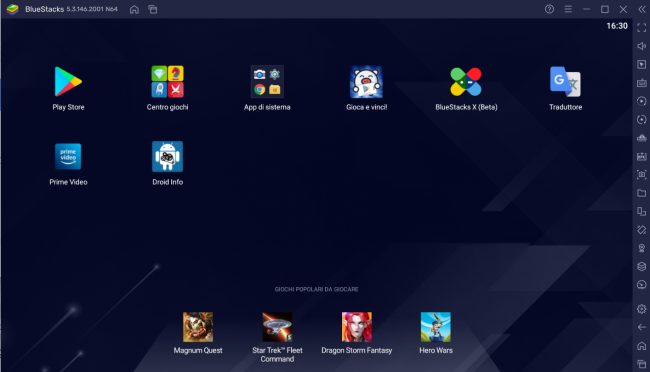Enter full screen mode from sidebar
Image resolution: width=650 pixels, height=372 pixels.
pyautogui.click(x=642, y=28)
